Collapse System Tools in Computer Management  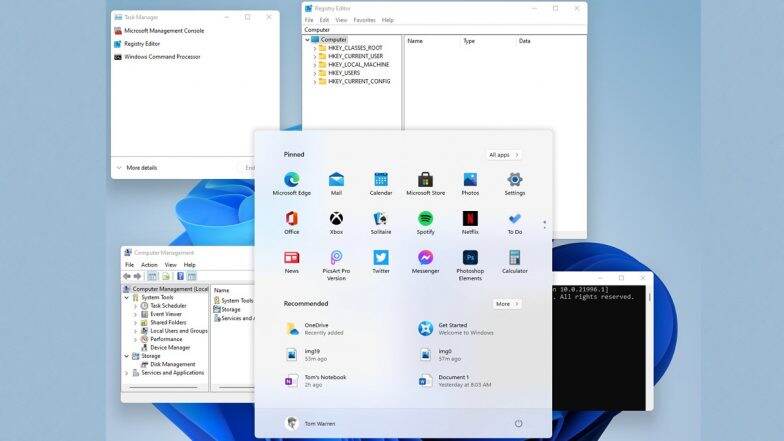[127, 298]
